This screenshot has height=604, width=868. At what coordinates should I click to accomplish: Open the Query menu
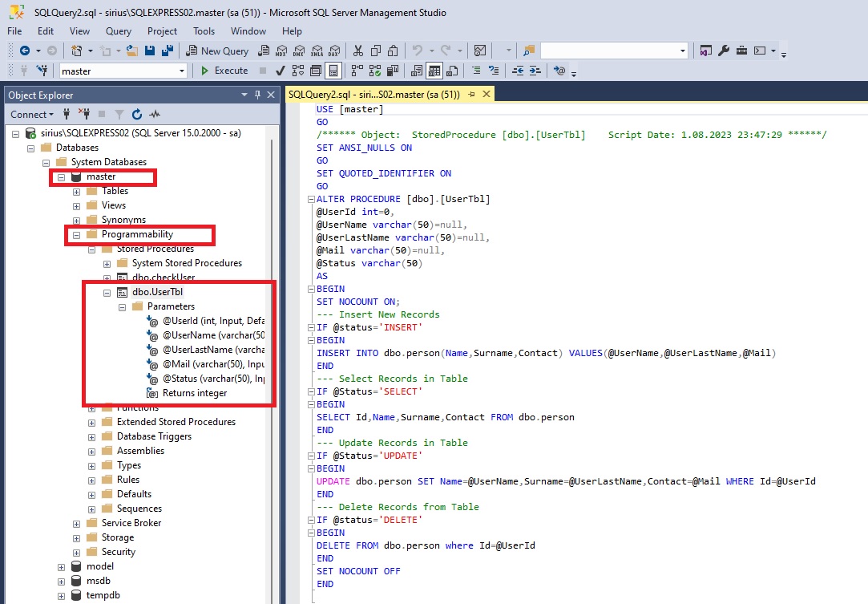(x=119, y=31)
